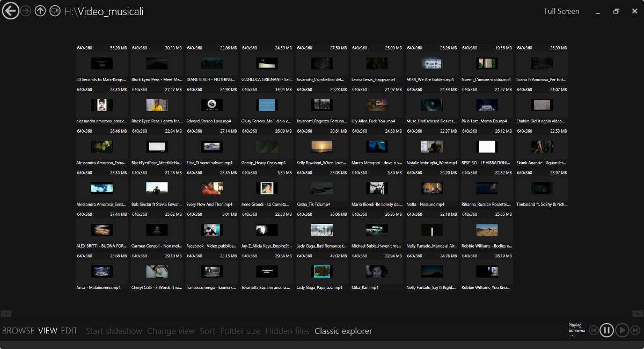
Task: Open Classic explorer
Action: click(343, 331)
